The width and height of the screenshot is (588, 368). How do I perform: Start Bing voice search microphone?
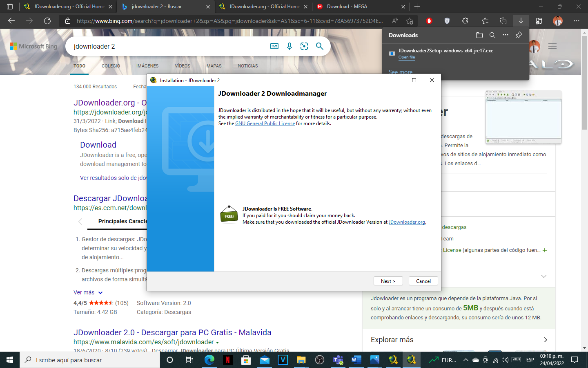[290, 46]
